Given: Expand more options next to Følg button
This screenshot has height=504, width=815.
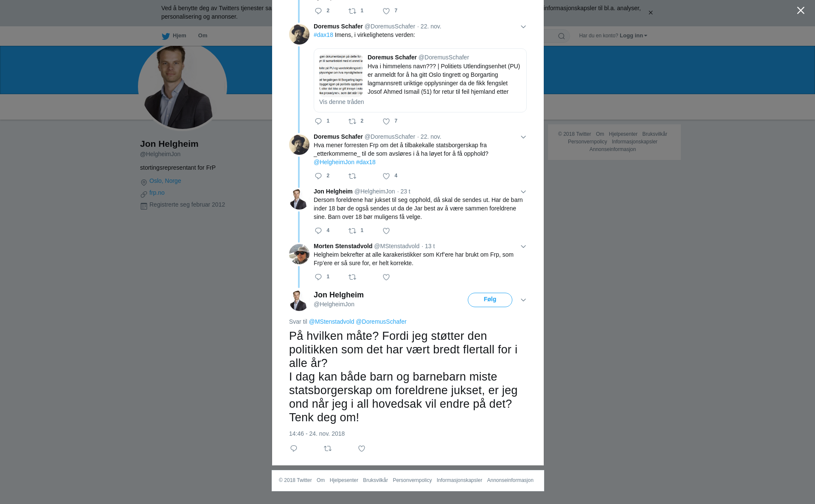Looking at the screenshot, I should coord(523,300).
